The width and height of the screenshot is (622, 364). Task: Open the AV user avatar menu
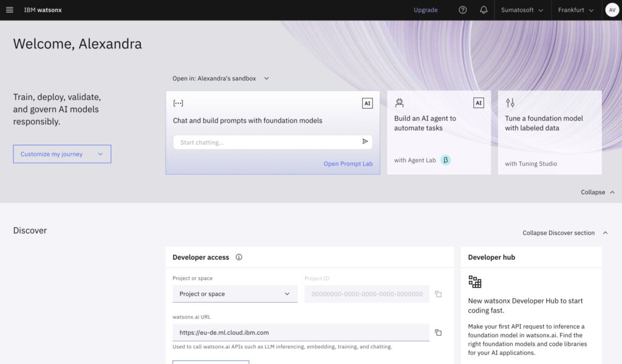coord(612,10)
